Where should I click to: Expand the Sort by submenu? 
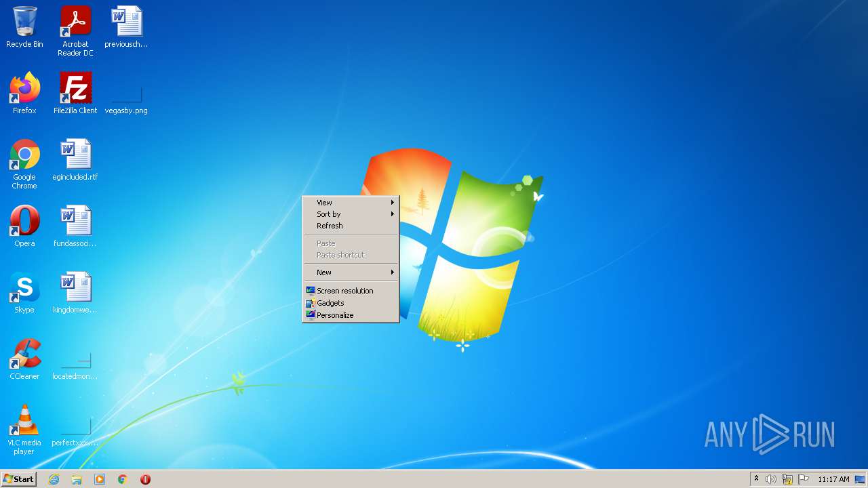point(351,214)
